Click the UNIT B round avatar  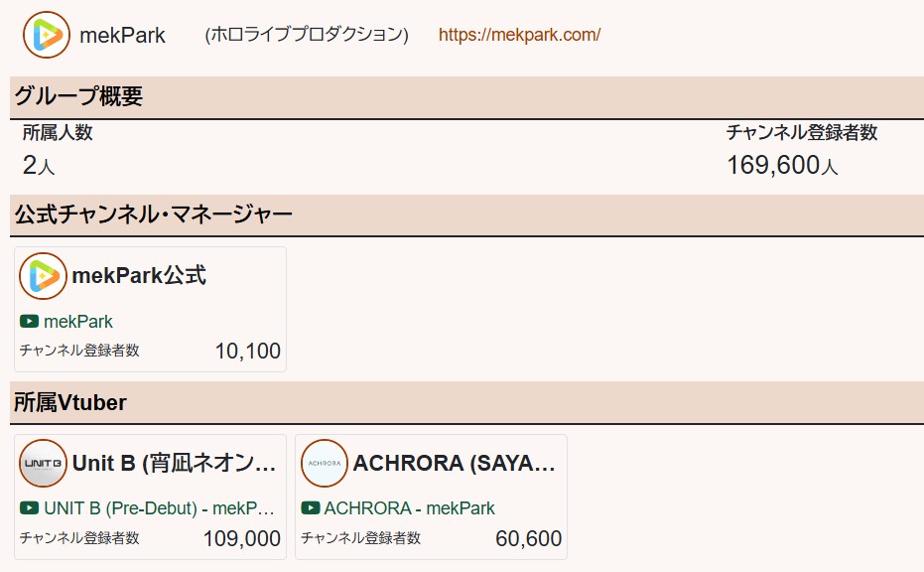(x=43, y=464)
